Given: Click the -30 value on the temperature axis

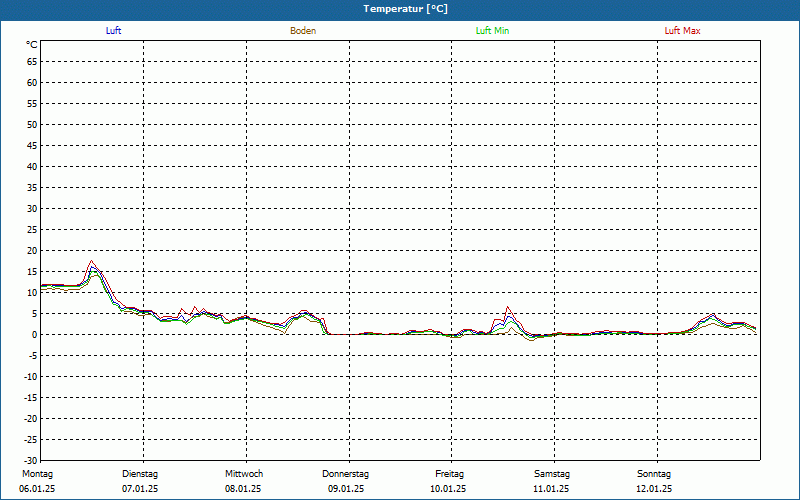Looking at the screenshot, I should coord(31,460).
